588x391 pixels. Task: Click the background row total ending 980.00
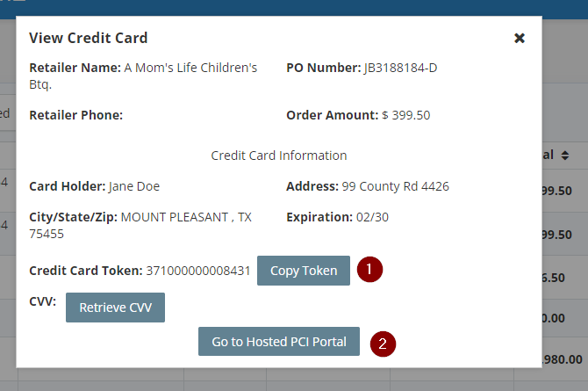[563, 359]
